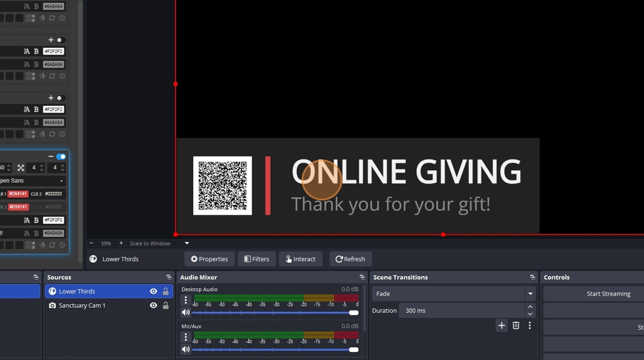Mute Mic/Aux with its speaker icon
Screen dimensions: 644x360
(186, 349)
